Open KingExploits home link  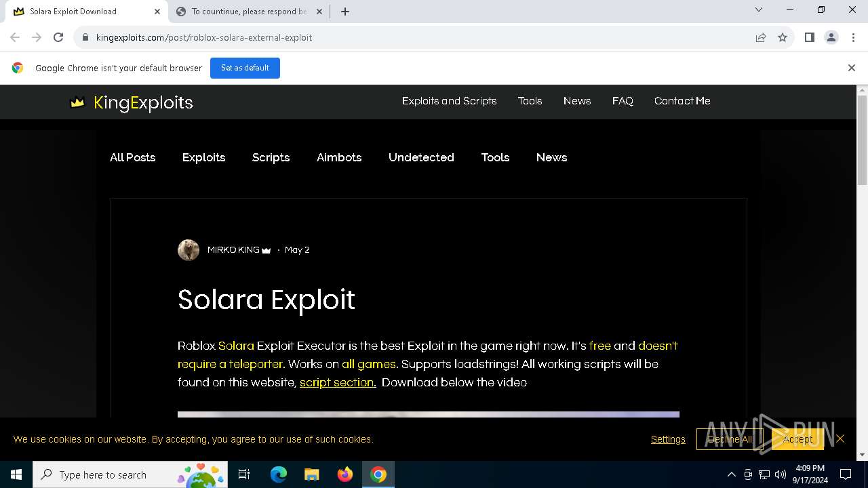click(143, 102)
